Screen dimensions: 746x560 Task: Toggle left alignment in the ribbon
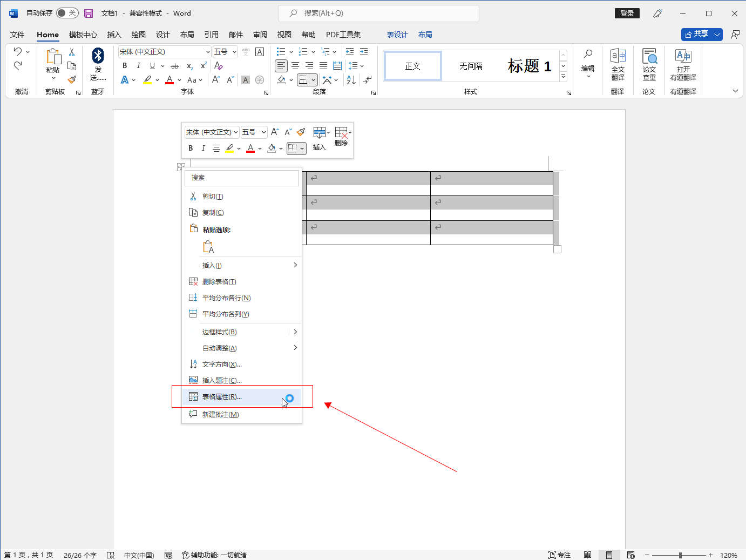coord(281,66)
